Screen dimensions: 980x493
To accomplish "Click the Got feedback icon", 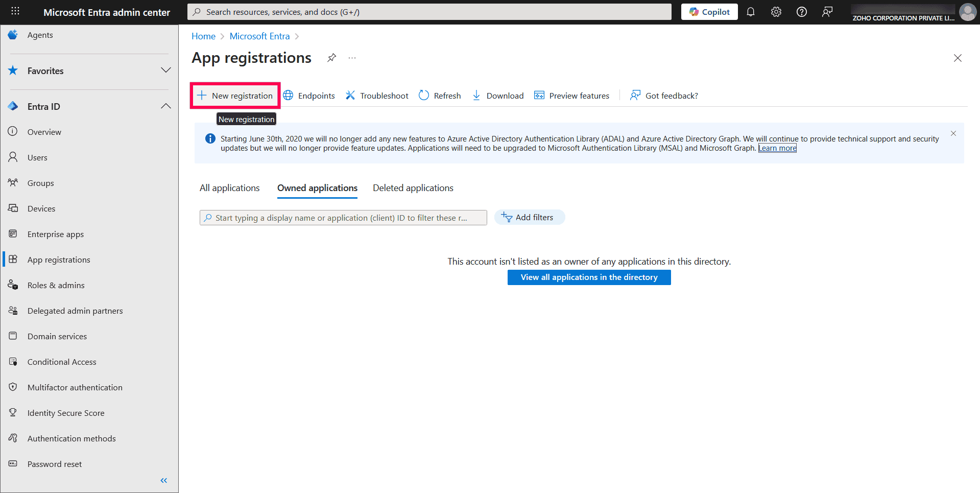I will point(663,95).
